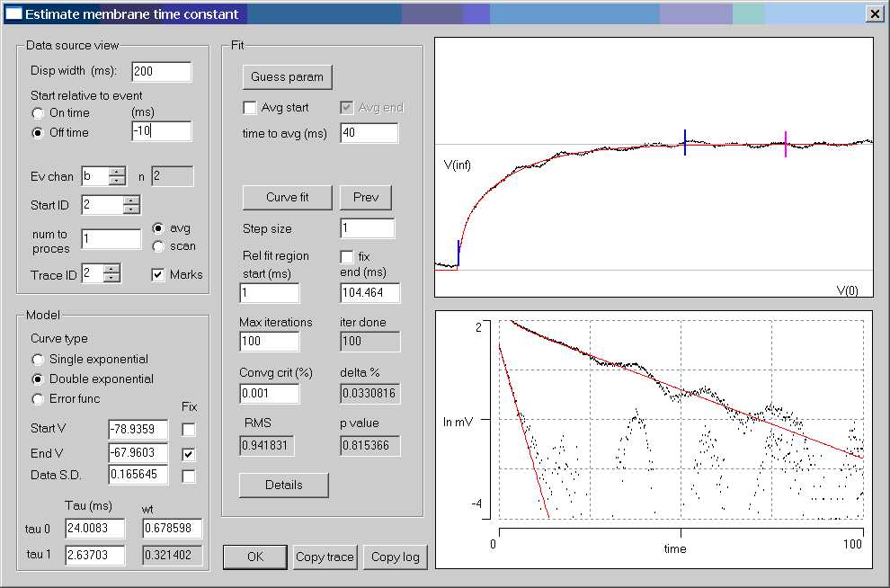Click the dialog title bar window icon

click(x=13, y=13)
